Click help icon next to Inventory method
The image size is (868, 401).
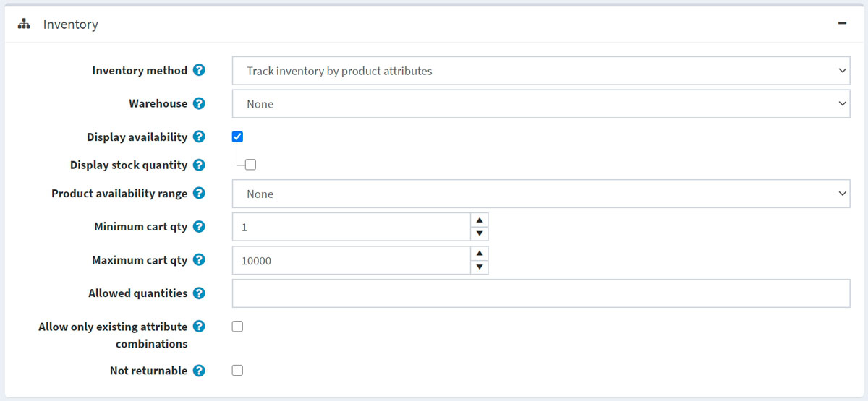199,71
